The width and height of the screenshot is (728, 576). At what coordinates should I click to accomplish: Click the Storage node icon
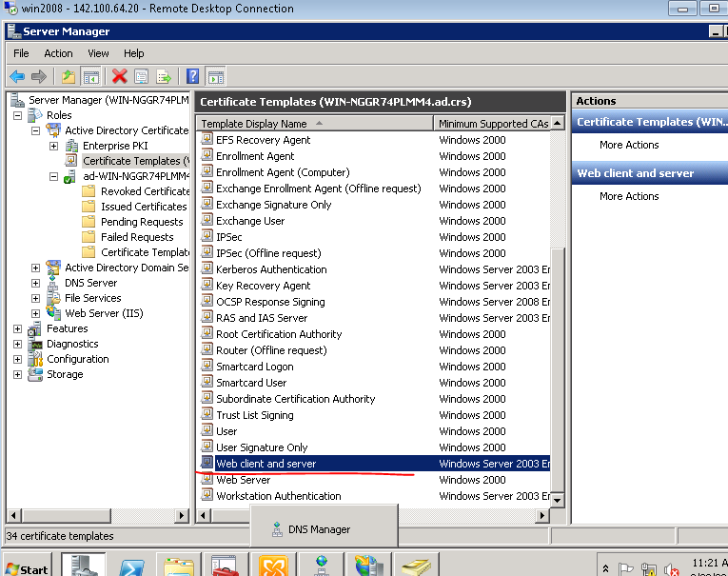pyautogui.click(x=35, y=374)
